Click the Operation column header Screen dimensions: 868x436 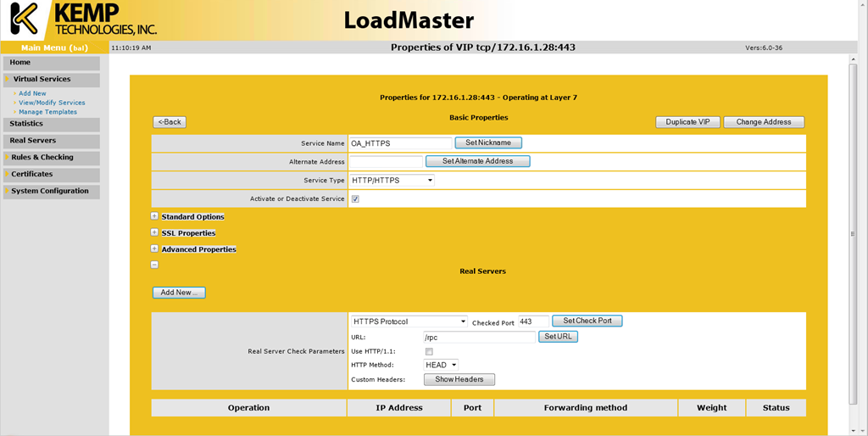point(248,408)
